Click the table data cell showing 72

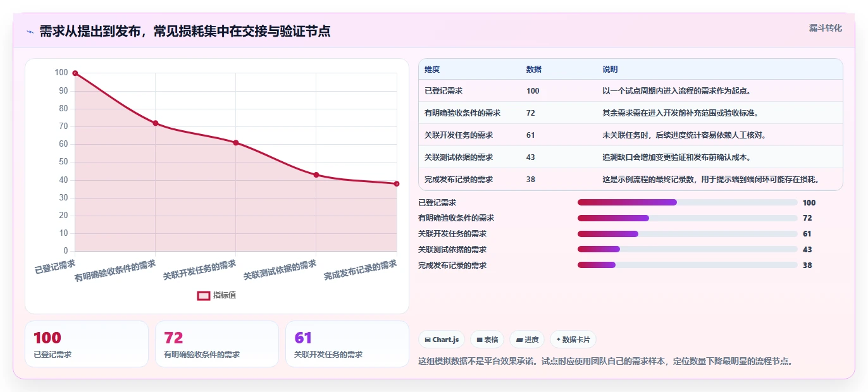(558, 113)
